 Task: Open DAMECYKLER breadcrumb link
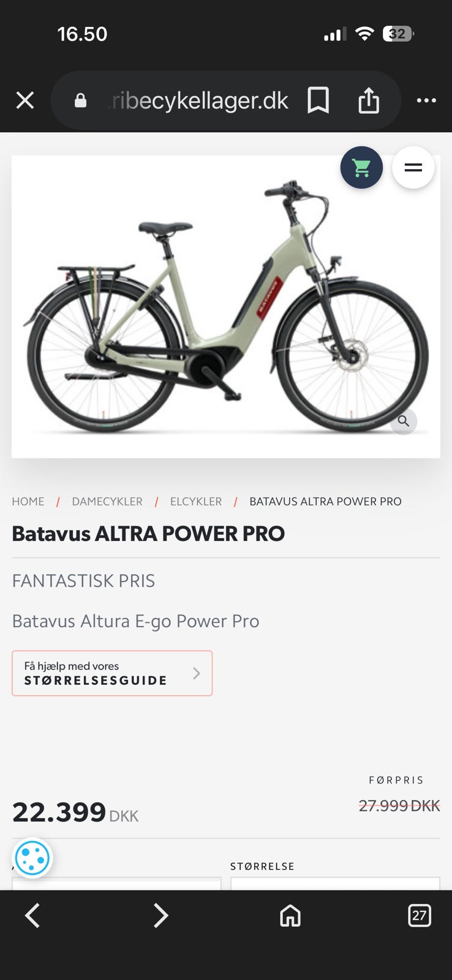point(107,502)
